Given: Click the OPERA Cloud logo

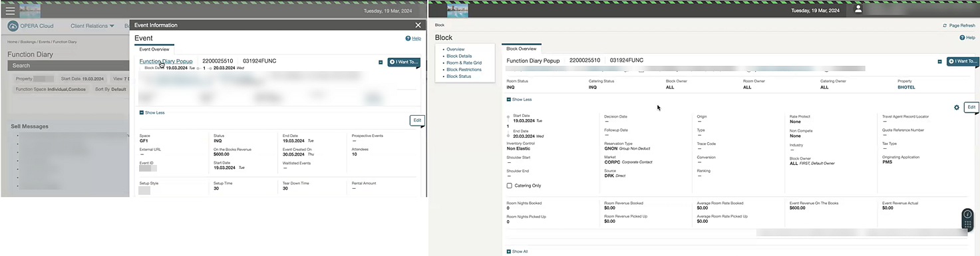Looking at the screenshot, I should click(x=31, y=26).
